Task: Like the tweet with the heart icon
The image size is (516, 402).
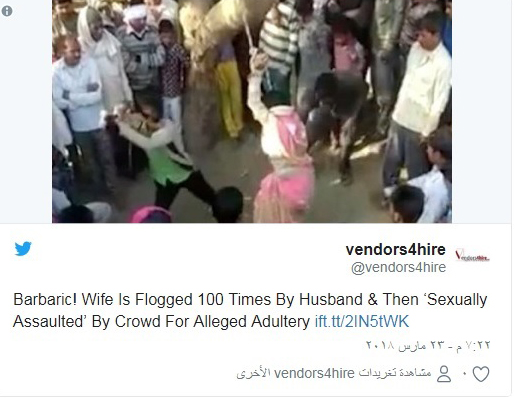Action: (481, 374)
